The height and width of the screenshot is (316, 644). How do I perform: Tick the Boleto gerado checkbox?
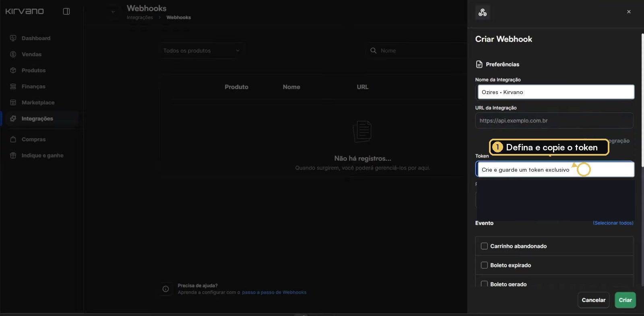pyautogui.click(x=484, y=284)
